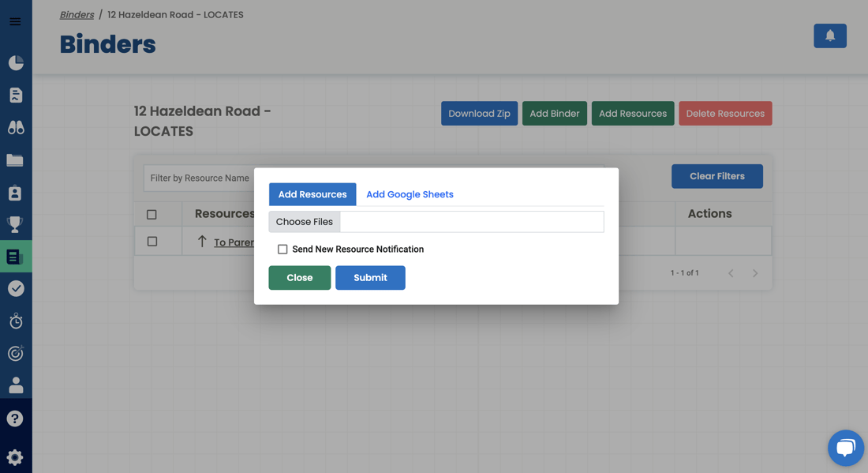Click the Clear Filters button
The height and width of the screenshot is (473, 868).
[716, 176]
